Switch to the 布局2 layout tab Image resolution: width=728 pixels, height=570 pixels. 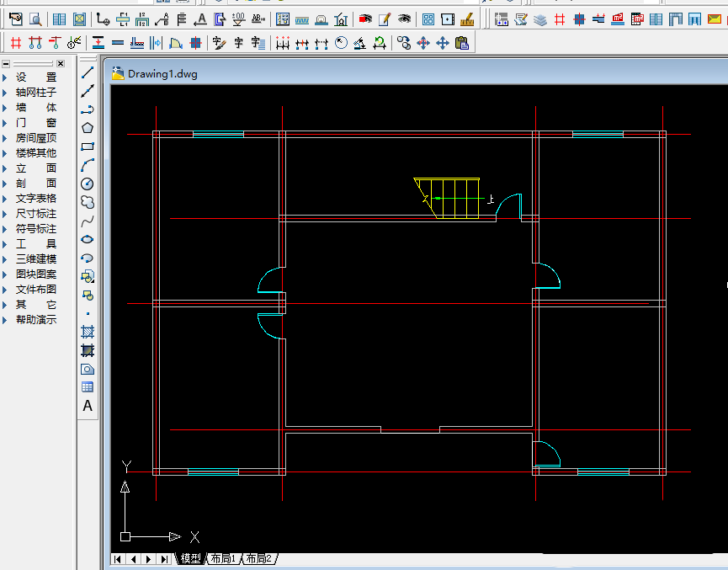(x=259, y=559)
